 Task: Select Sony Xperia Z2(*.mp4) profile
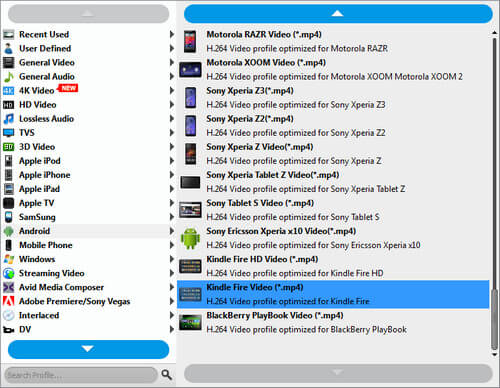pyautogui.click(x=333, y=126)
